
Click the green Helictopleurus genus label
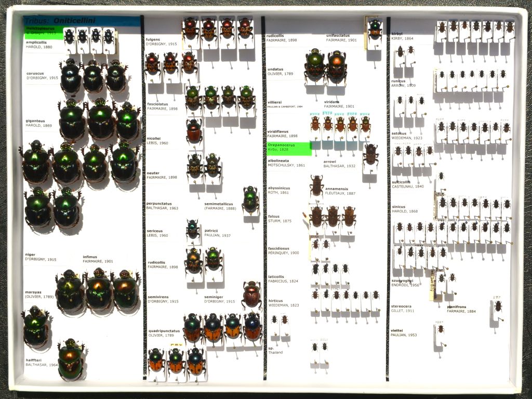point(41,31)
